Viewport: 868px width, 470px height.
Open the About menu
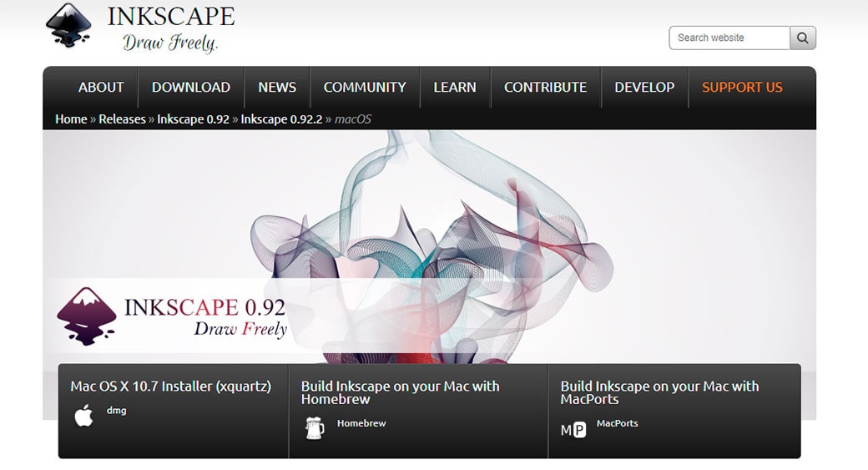pos(101,87)
